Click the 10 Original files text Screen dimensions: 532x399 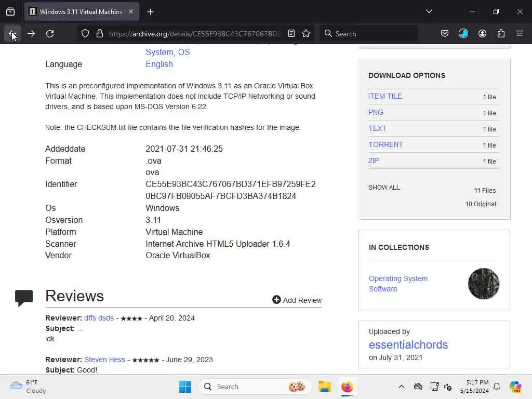click(x=481, y=204)
